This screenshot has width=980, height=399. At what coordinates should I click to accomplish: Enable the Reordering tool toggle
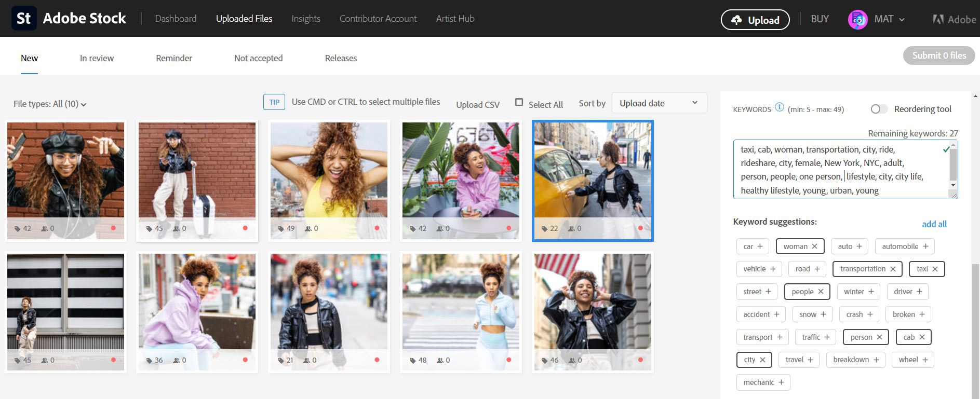879,109
